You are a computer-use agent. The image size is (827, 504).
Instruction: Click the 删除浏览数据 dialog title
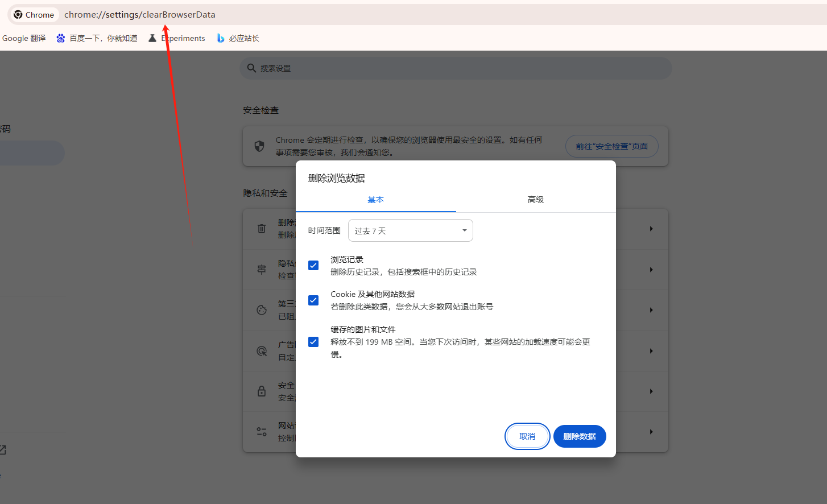(336, 178)
